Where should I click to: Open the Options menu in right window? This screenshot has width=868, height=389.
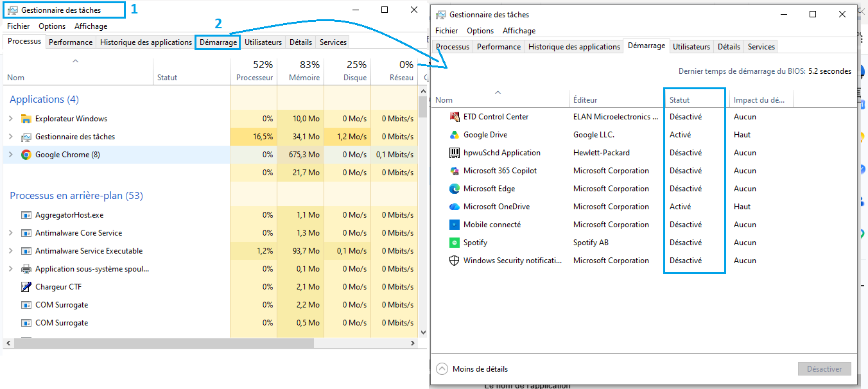click(480, 31)
